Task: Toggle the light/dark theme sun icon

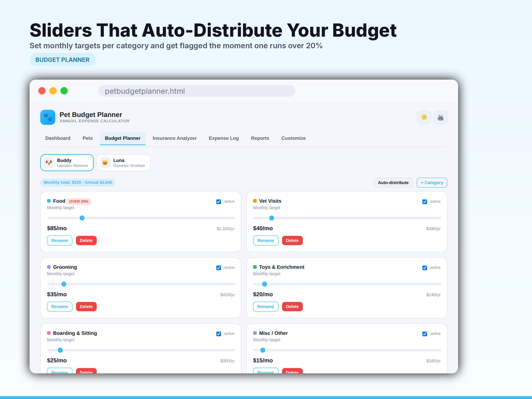Action: [424, 117]
